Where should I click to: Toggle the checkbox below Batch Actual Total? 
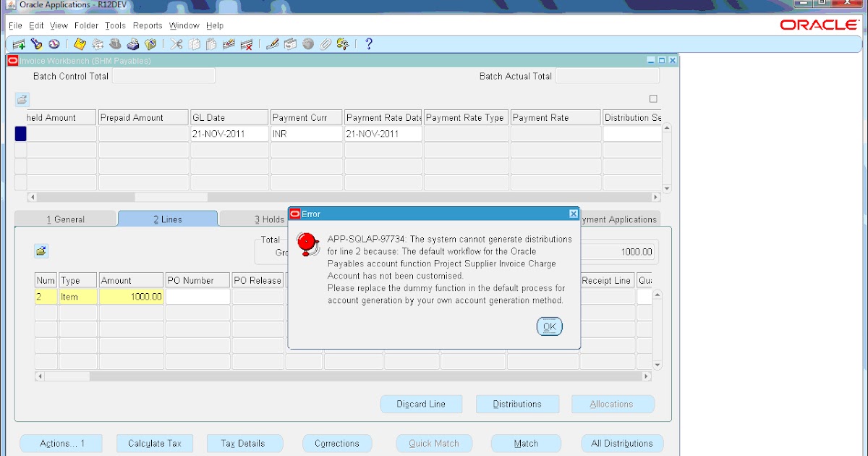point(653,98)
